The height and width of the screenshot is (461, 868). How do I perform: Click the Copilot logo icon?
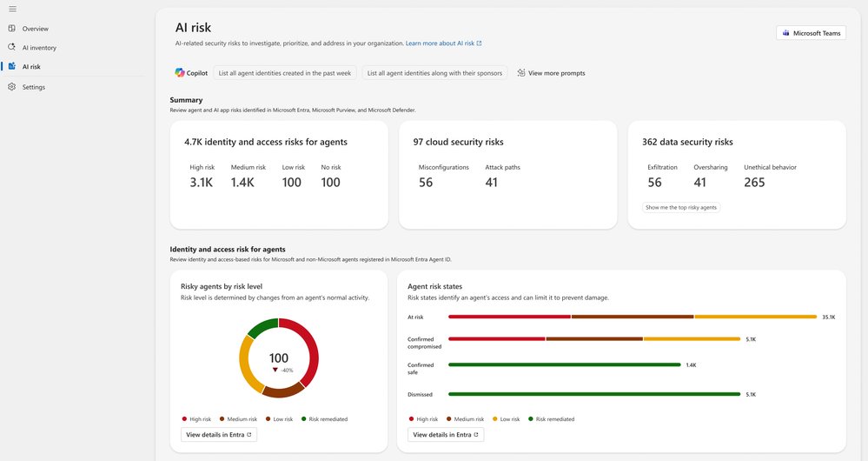click(x=179, y=72)
